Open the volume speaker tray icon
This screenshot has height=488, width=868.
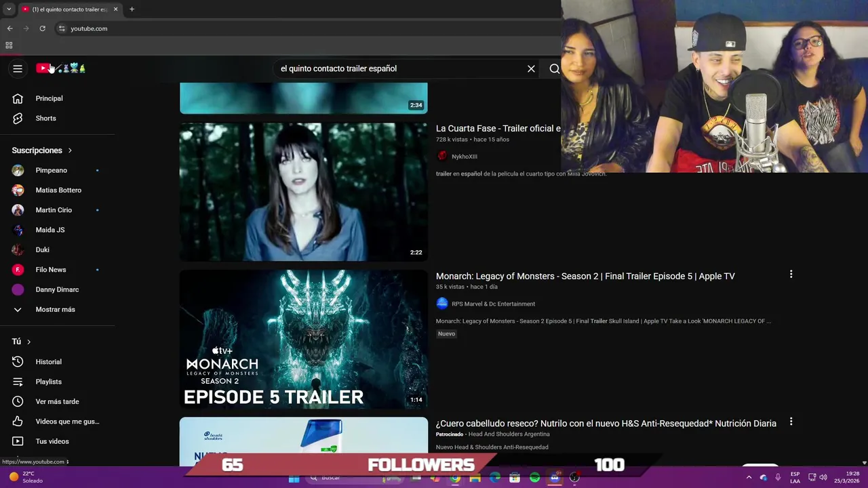pyautogui.click(x=823, y=478)
